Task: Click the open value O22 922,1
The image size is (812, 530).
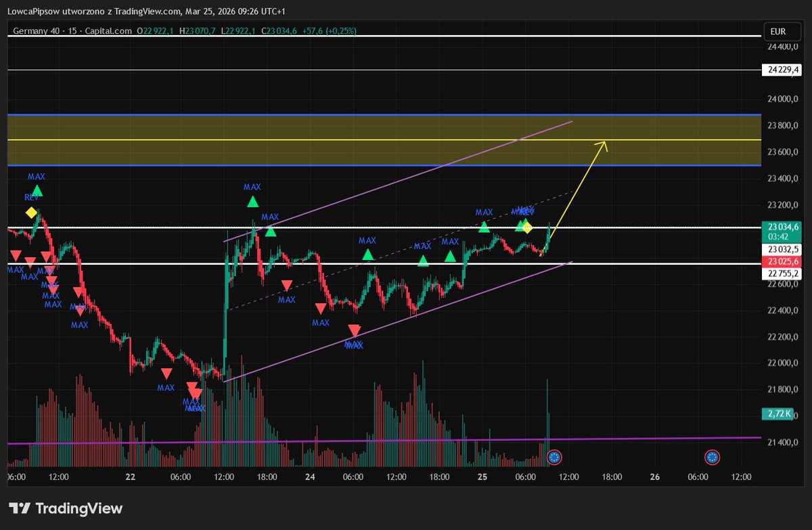Action: click(x=156, y=31)
